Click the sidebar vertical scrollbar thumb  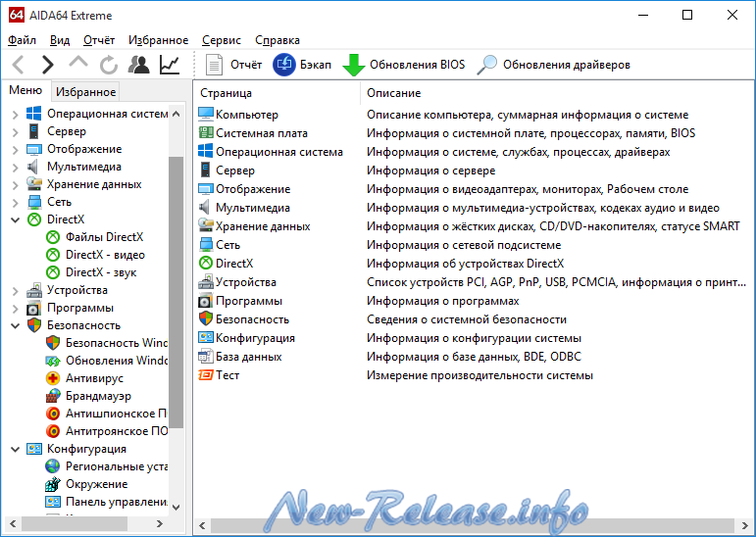(176, 293)
